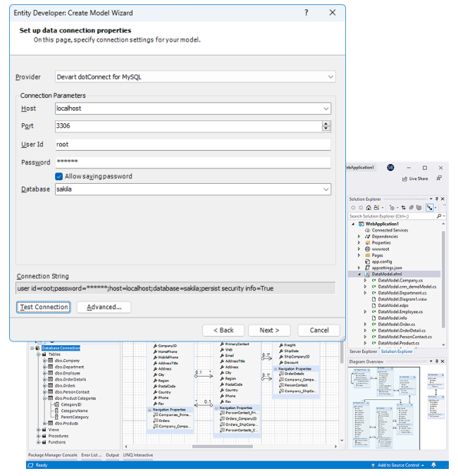The height and width of the screenshot is (476, 458).
Task: Click the search magnifier icon in Solution Explorer
Action: 439,216
